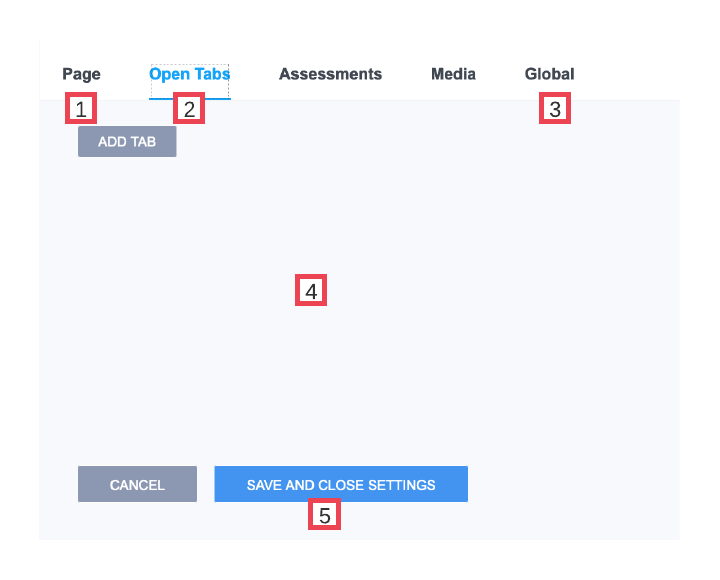Click the red callout marker numbered 1
Image resolution: width=720 pixels, height=580 pixels.
click(x=81, y=108)
